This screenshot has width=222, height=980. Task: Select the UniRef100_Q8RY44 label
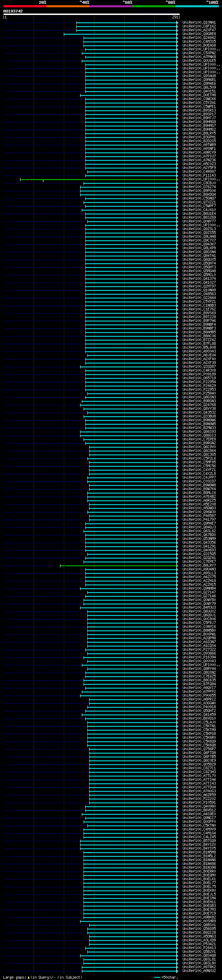pyautogui.click(x=199, y=669)
